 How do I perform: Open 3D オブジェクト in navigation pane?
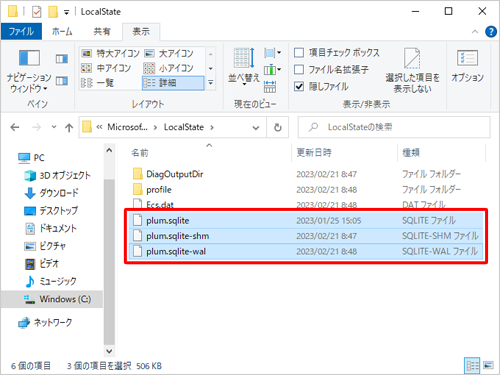(57, 175)
